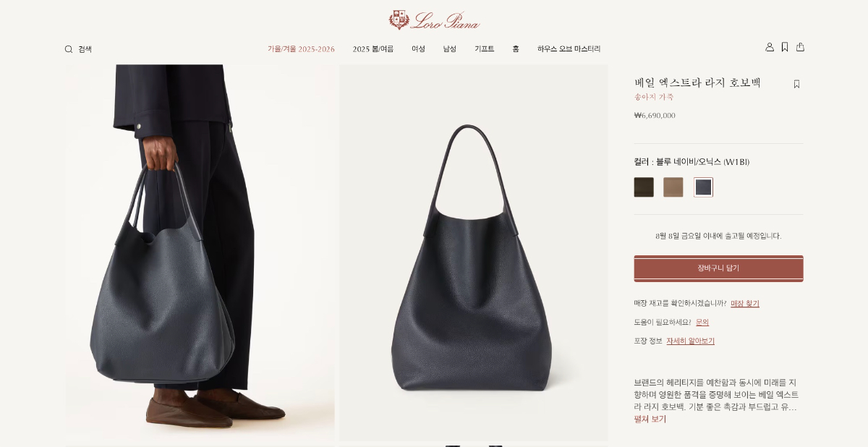The width and height of the screenshot is (868, 447).
Task: Click the search magnifier icon
Action: click(69, 49)
